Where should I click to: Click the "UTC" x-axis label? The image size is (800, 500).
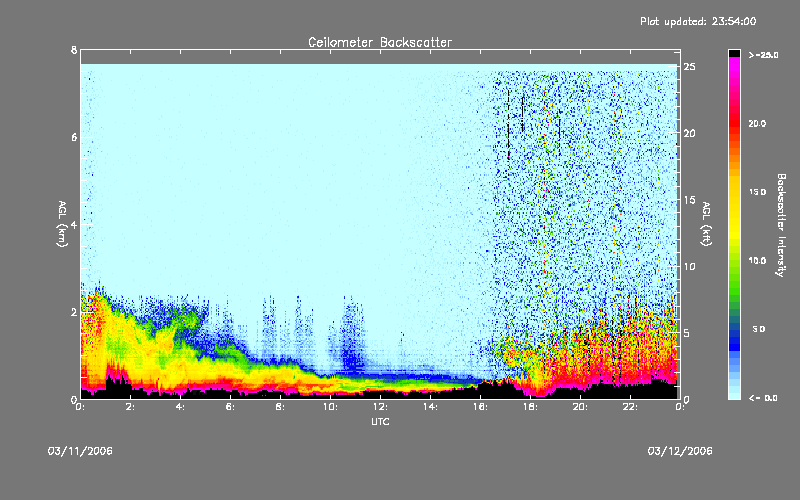coord(380,421)
